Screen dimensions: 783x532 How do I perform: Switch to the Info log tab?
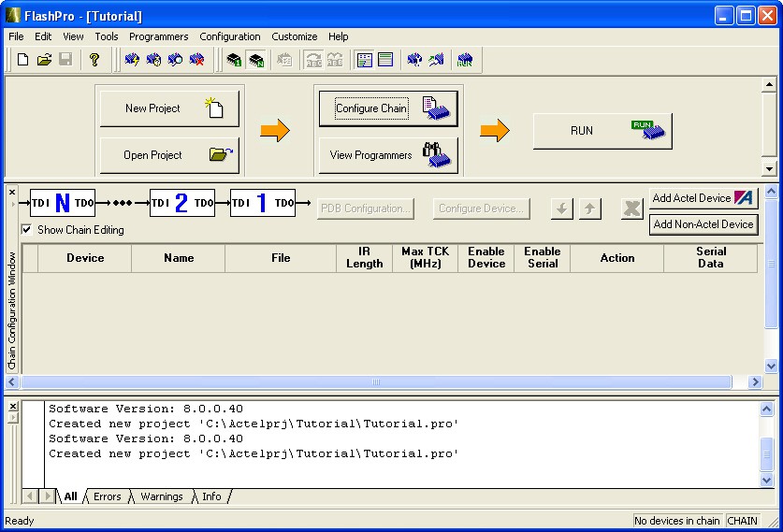[x=211, y=496]
